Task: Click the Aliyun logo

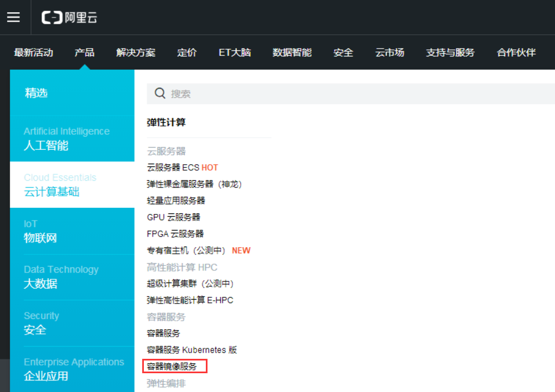Action: pyautogui.click(x=69, y=17)
